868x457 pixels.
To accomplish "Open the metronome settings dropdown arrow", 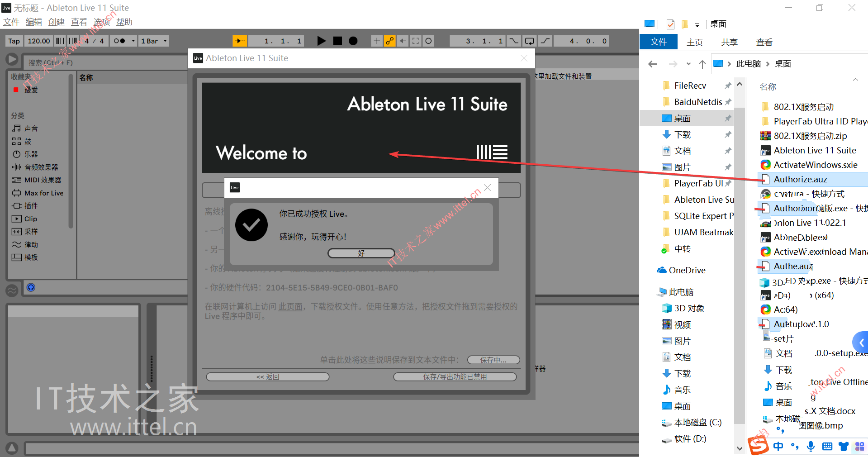I will point(133,41).
